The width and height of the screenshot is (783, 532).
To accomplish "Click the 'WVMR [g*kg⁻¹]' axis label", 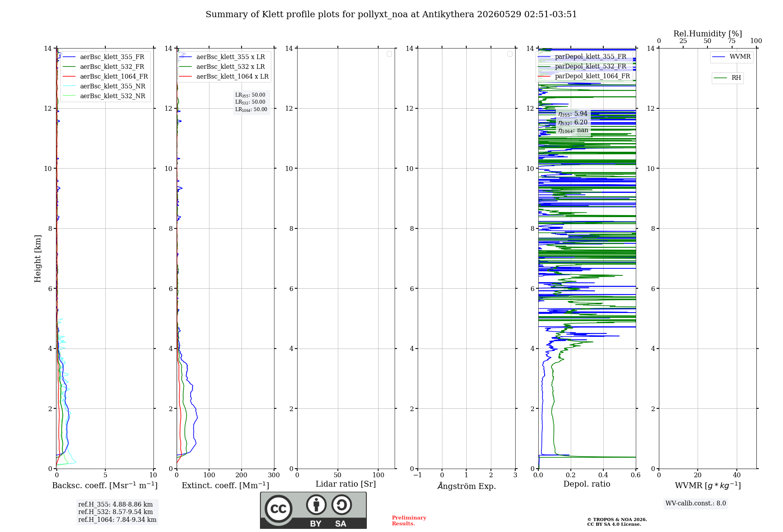I will click(x=708, y=486).
